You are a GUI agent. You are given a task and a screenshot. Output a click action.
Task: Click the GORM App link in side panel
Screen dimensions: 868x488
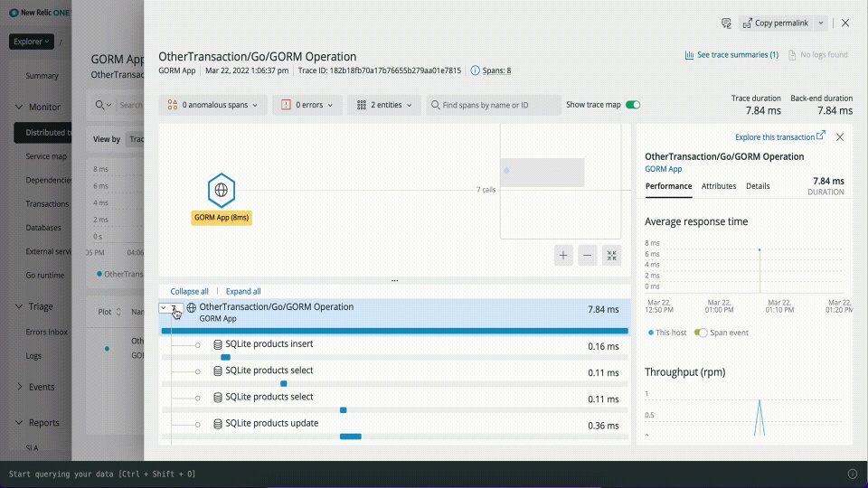click(x=663, y=169)
